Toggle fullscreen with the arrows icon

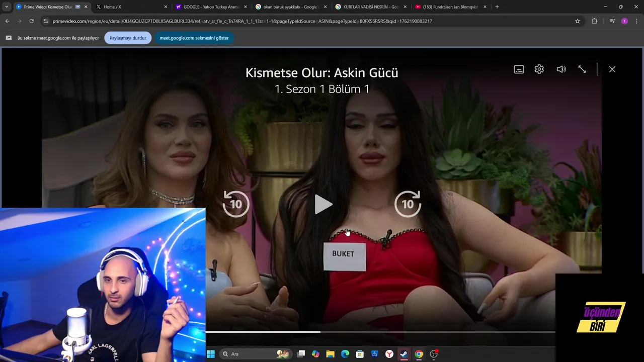click(x=582, y=69)
